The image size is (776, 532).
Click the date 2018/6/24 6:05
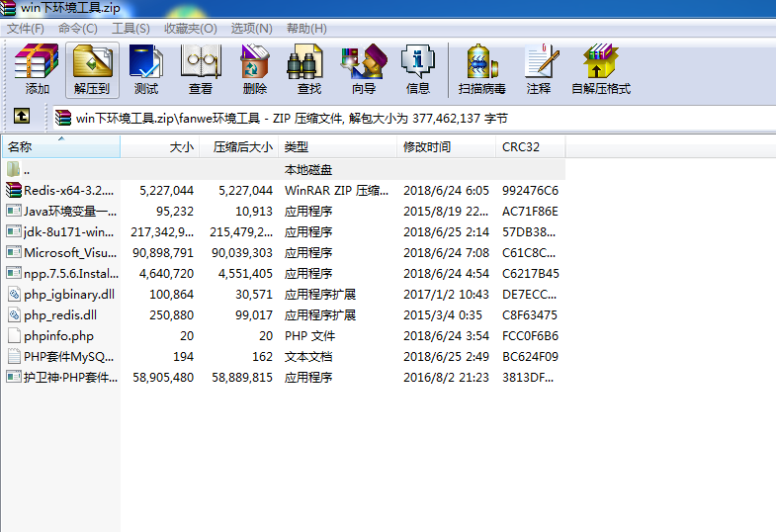coord(446,191)
